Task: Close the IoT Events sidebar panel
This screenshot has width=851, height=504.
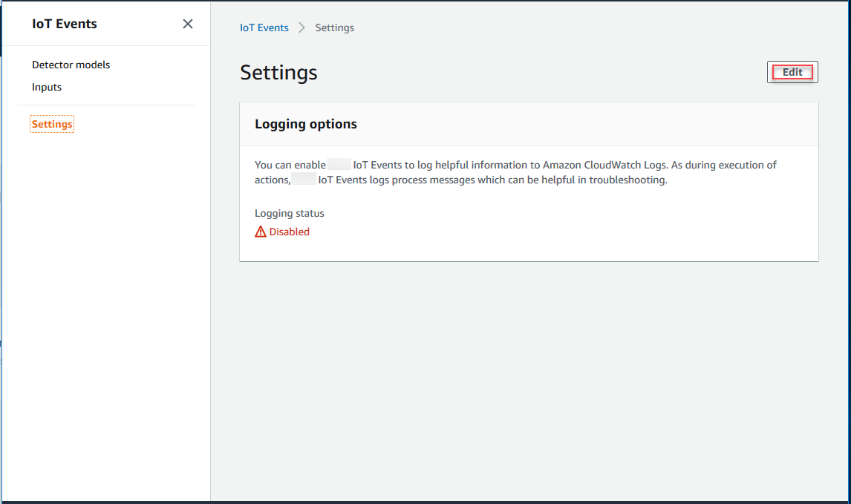Action: (188, 24)
